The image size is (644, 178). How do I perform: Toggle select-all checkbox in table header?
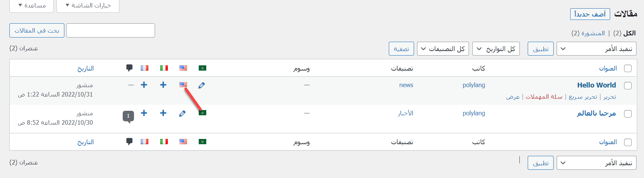click(628, 68)
